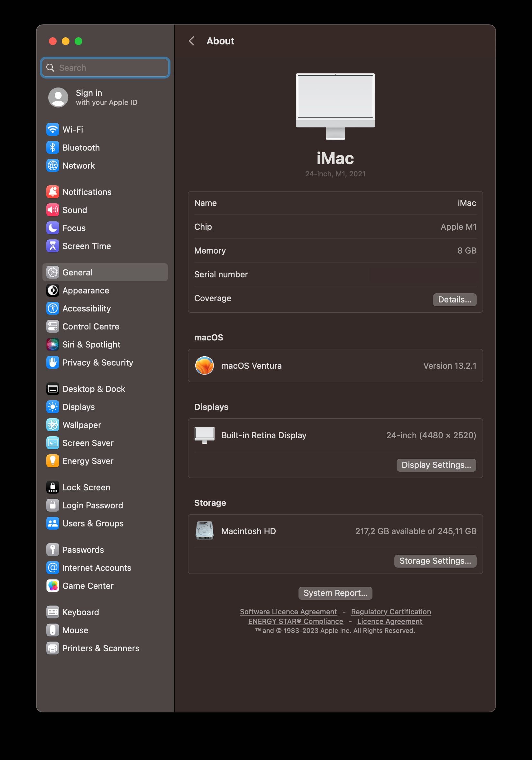Open Notifications bell icon
The image size is (532, 760).
(x=53, y=192)
